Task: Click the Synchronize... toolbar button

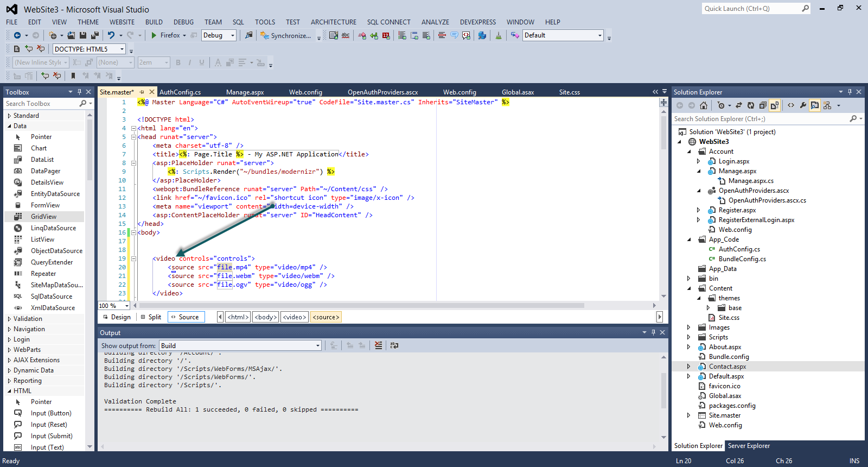Action: click(286, 35)
